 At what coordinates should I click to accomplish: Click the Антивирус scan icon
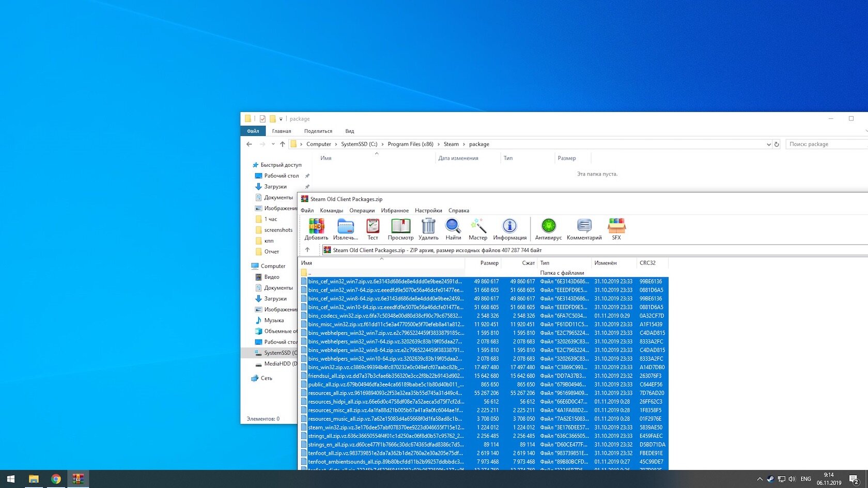click(x=548, y=229)
